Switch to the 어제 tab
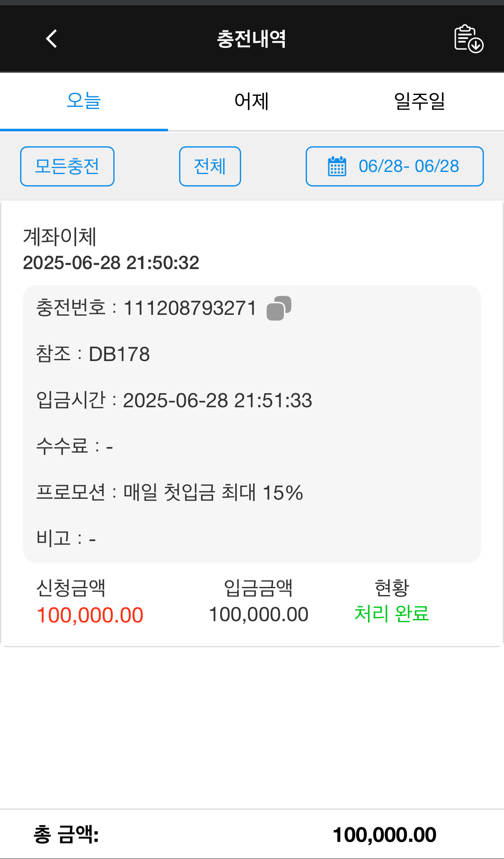The height and width of the screenshot is (859, 504). point(251,101)
